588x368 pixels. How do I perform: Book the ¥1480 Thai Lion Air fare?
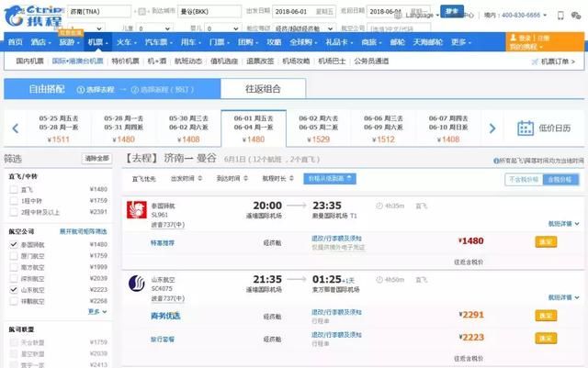click(x=546, y=241)
